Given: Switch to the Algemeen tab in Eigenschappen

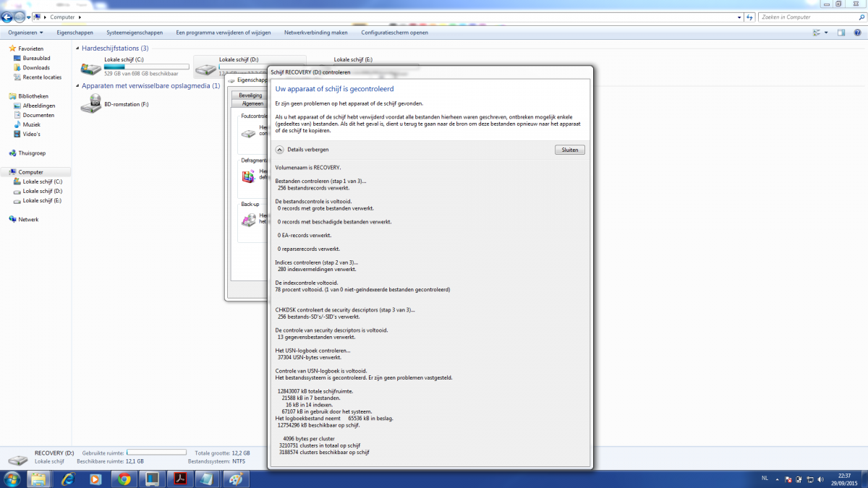Looking at the screenshot, I should pos(252,103).
